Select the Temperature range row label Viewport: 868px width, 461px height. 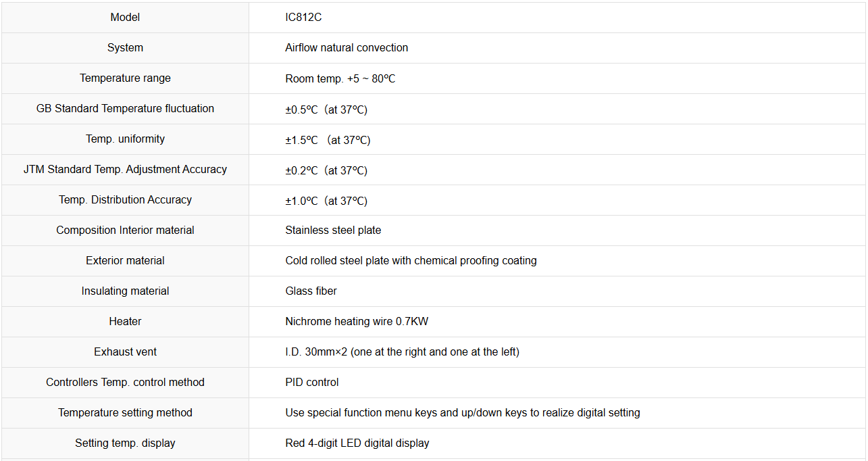point(125,78)
